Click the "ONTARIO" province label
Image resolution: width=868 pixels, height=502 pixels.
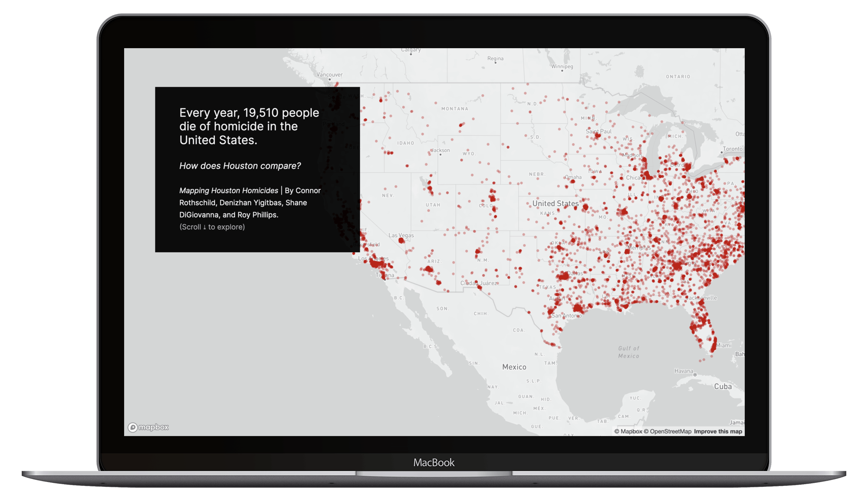(x=678, y=77)
